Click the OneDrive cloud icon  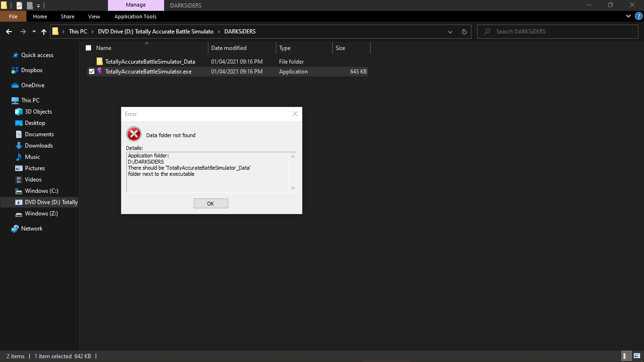point(15,85)
